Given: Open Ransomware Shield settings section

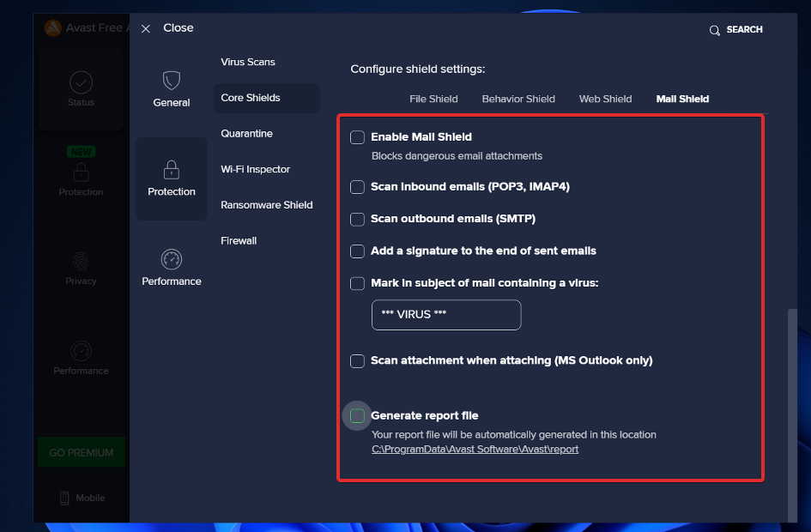Looking at the screenshot, I should pyautogui.click(x=266, y=205).
